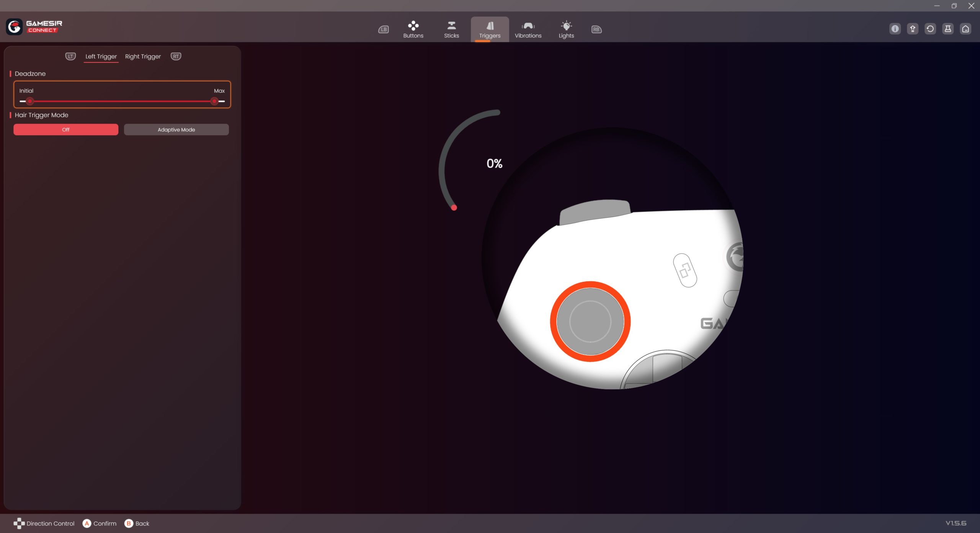Click the reset circular arrow icon
This screenshot has width=980, height=533.
(930, 29)
